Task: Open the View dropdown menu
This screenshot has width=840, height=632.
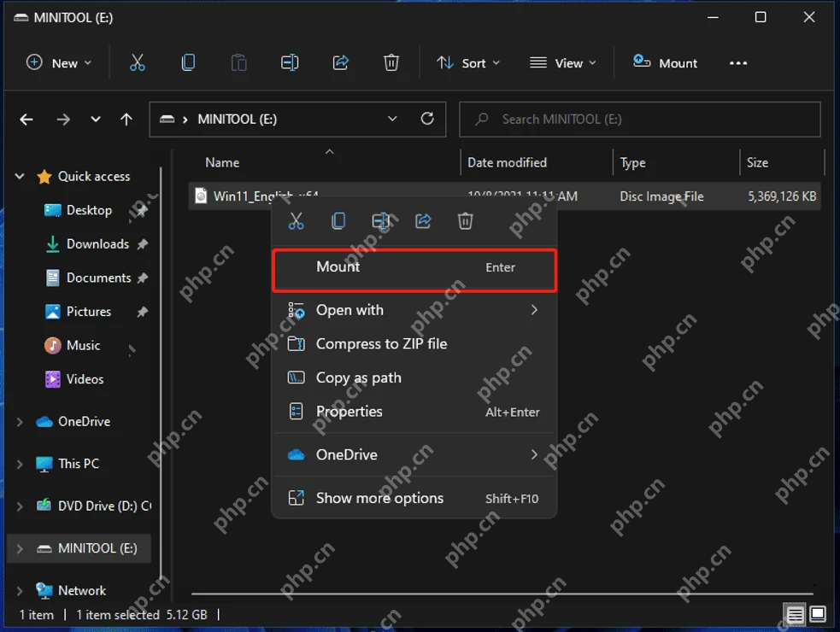Action: [563, 62]
